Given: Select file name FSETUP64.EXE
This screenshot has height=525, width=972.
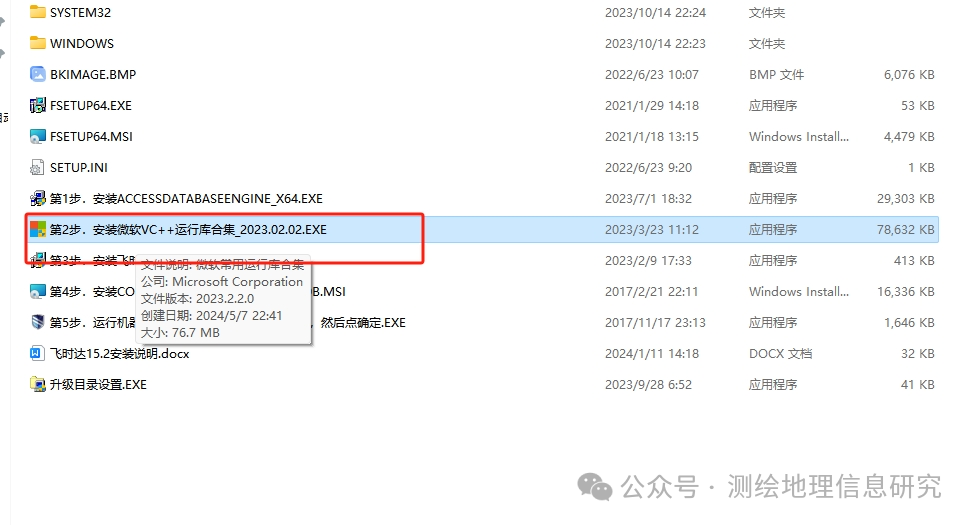Looking at the screenshot, I should coord(91,105).
